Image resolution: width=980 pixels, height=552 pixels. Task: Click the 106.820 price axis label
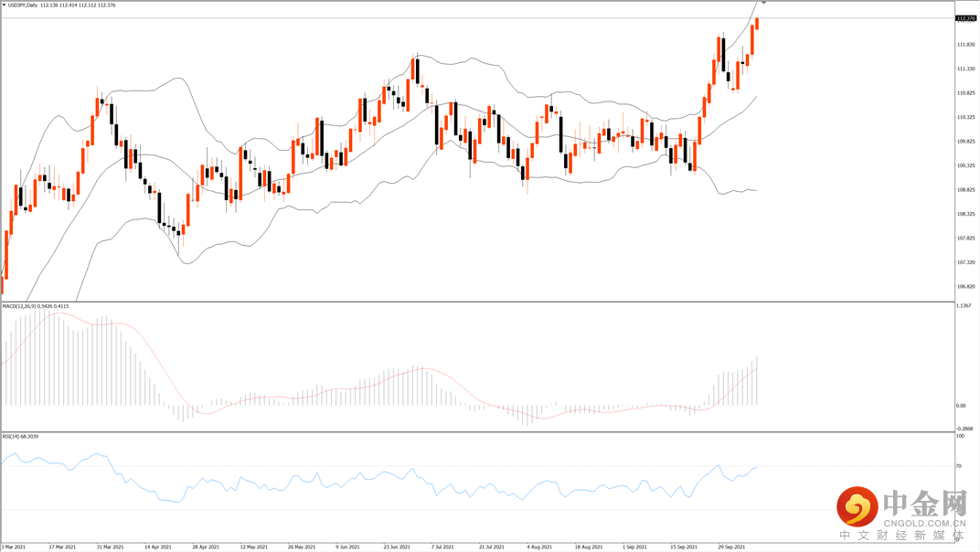click(964, 286)
